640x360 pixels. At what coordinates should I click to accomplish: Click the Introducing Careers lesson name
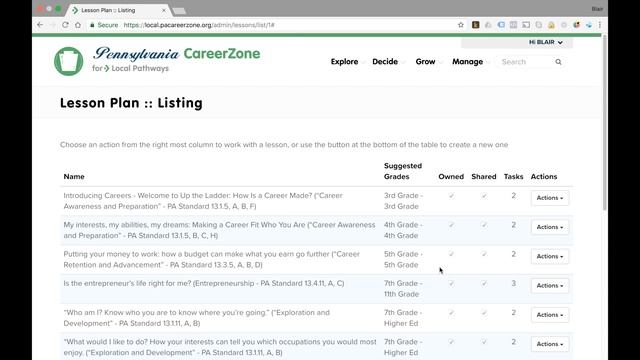pos(203,201)
